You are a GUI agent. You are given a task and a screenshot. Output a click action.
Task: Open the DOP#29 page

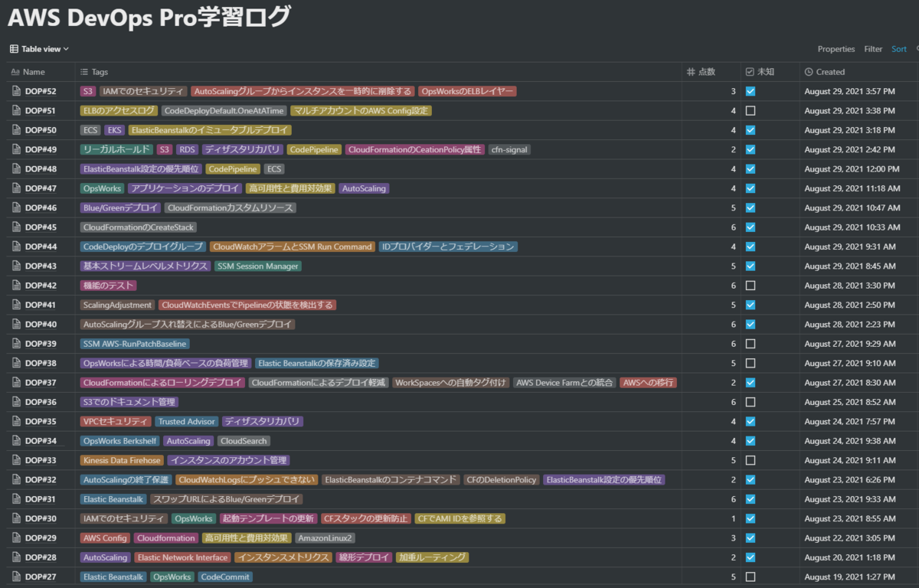click(41, 538)
